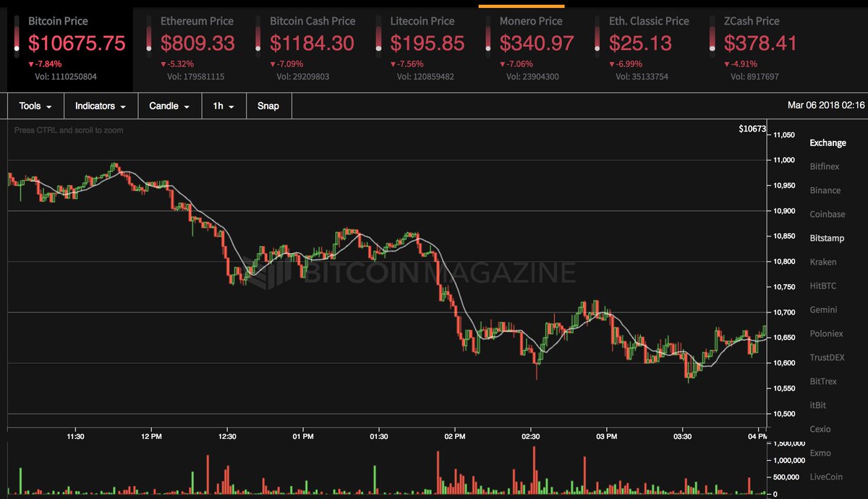Viewport: 868px width, 499px height.
Task: Click the $25.13 Eth. Classic price
Action: tap(641, 43)
